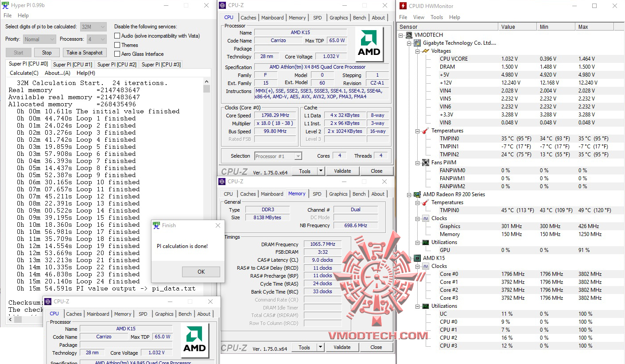Screen dimensions: 625x364
Task: Open the Caches tab in the CPU-Z window under Hyper PI
Action: coord(74,314)
